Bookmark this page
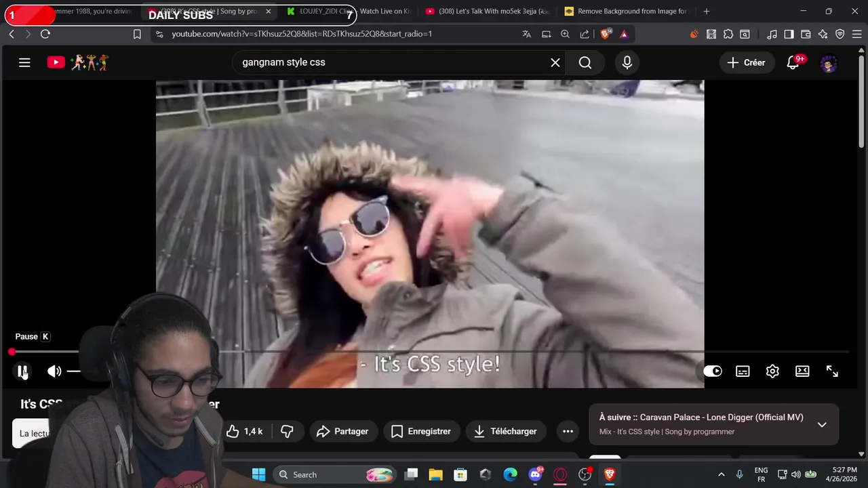 tap(137, 34)
